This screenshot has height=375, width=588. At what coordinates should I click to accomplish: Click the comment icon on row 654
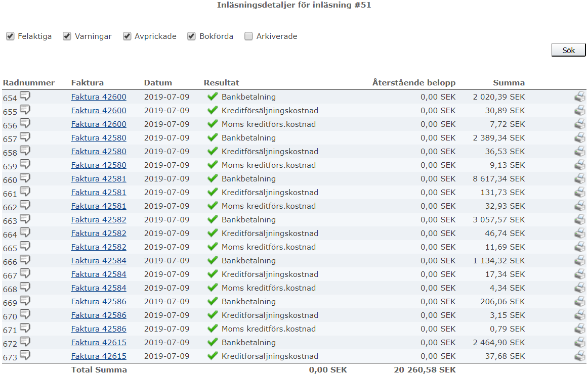click(25, 96)
